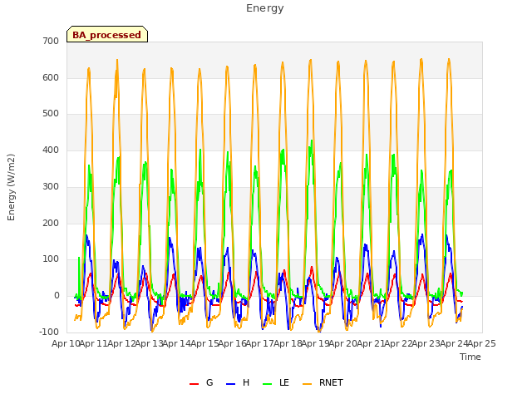Select the 100 y-axis tick label
The height and width of the screenshot is (399, 532).
(51, 259)
